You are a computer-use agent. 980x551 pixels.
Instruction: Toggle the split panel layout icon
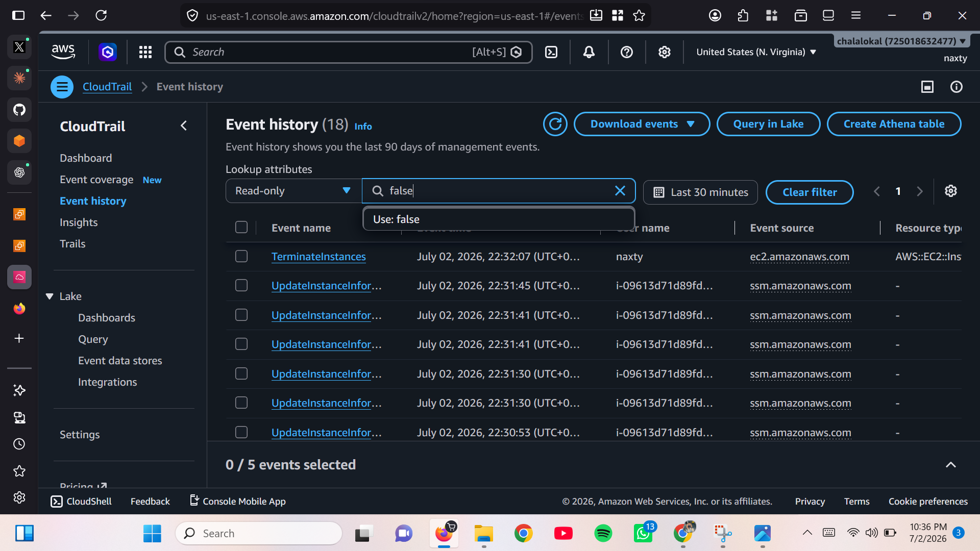tap(927, 87)
